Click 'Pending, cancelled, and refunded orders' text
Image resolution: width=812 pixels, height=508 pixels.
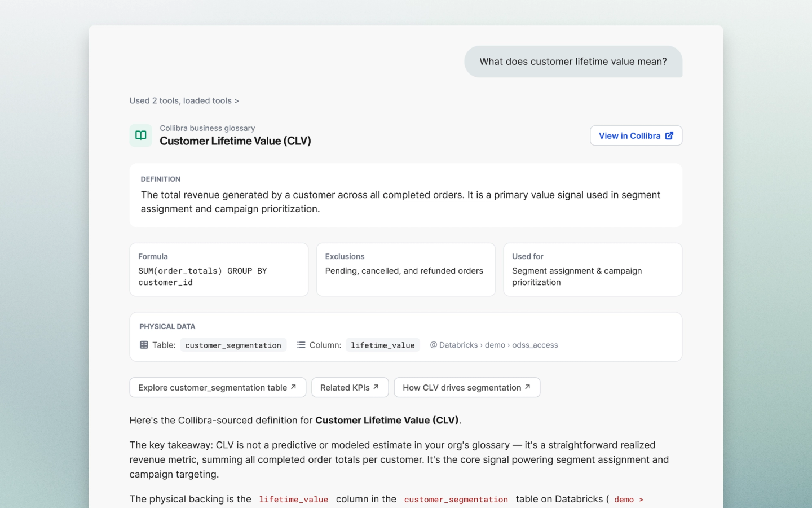tap(404, 271)
